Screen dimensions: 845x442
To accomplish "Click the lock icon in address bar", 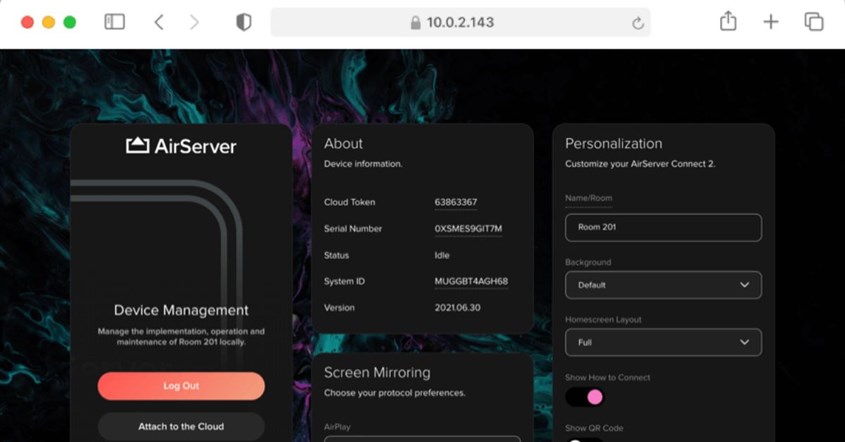I will click(x=415, y=22).
